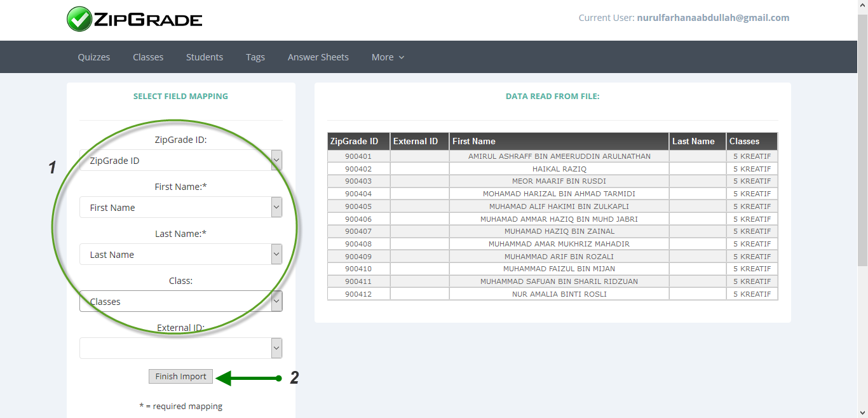Click the name AMIRUL ASHRAFF BIN AMEERUDDIN ARULNATHAN
This screenshot has height=418, width=868.
tap(559, 156)
